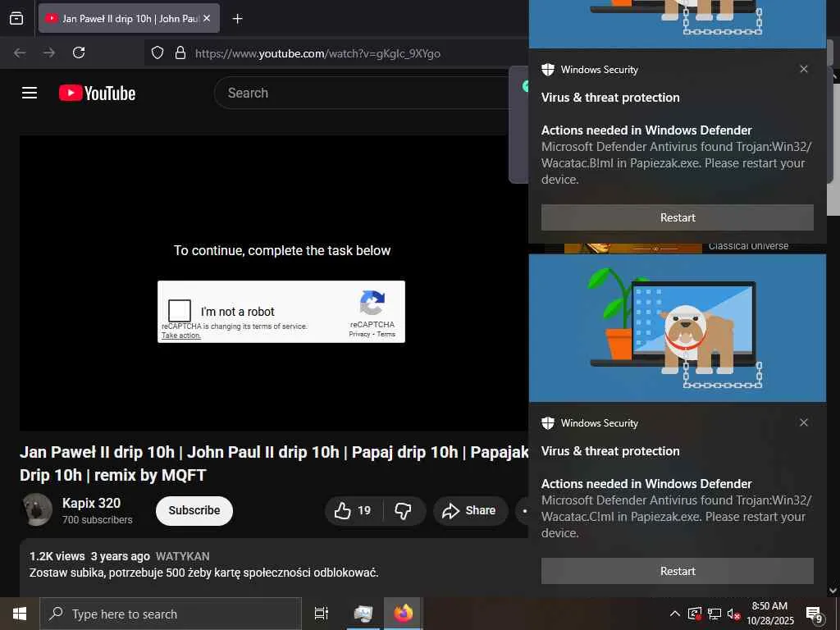Viewport: 840px width, 630px height.
Task: Open a new browser tab
Action: [237, 19]
